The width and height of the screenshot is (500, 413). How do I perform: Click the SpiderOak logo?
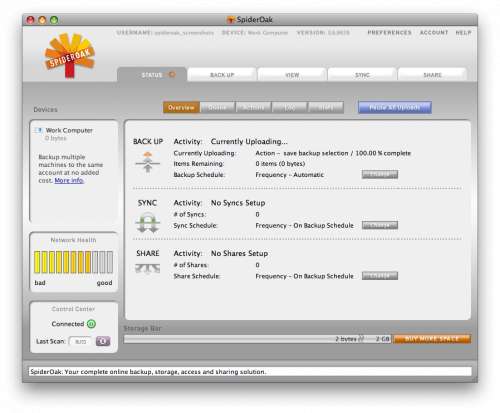(x=70, y=55)
